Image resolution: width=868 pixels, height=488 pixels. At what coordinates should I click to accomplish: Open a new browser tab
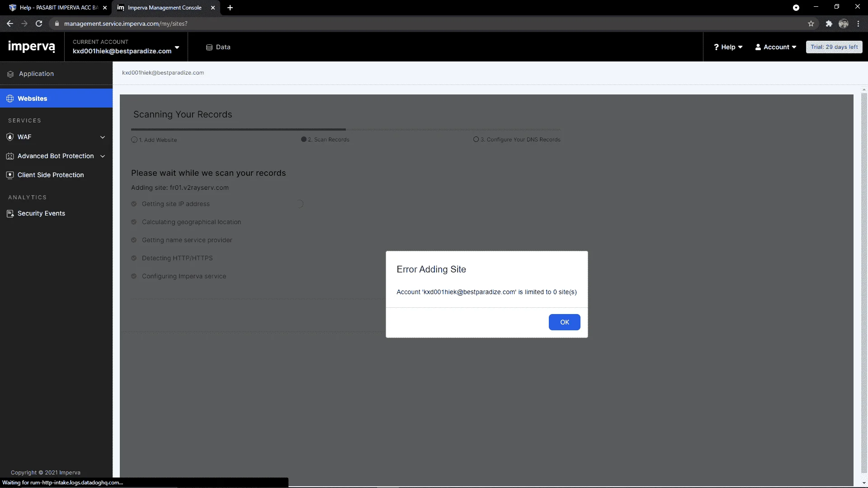coord(230,8)
